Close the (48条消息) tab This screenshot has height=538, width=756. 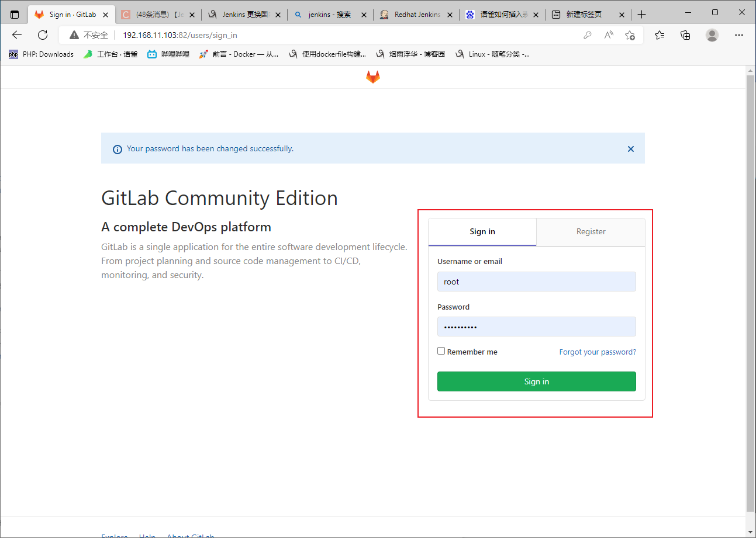click(x=192, y=15)
